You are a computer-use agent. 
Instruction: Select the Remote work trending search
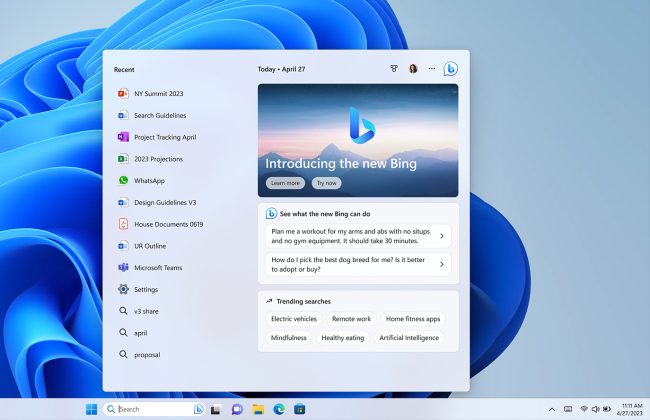tap(351, 319)
